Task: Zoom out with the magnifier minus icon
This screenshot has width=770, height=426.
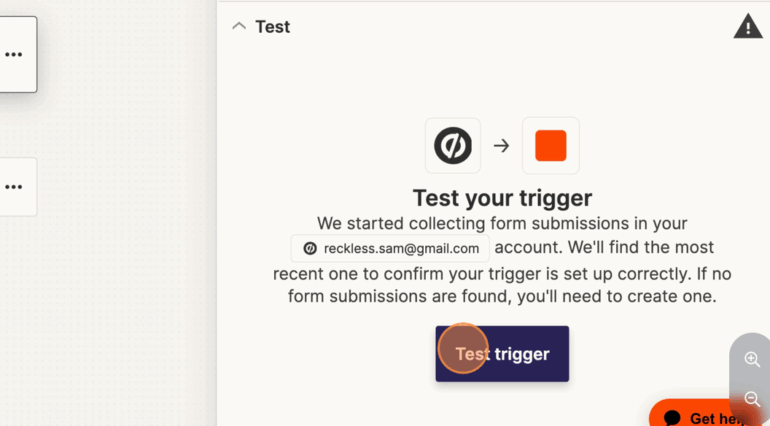Action: click(x=752, y=399)
